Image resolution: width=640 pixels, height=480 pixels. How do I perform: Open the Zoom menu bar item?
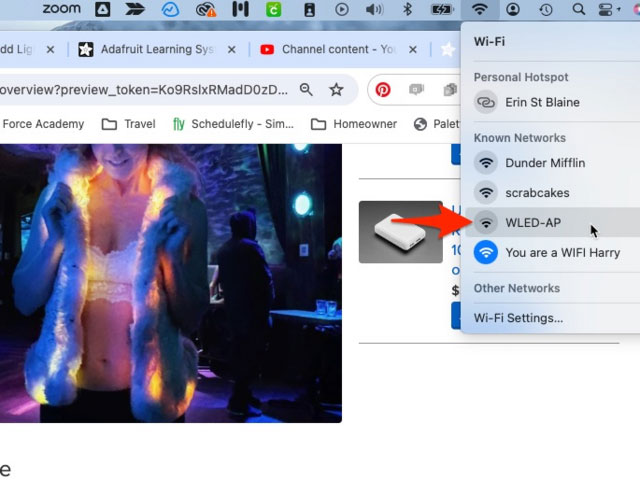click(x=62, y=9)
